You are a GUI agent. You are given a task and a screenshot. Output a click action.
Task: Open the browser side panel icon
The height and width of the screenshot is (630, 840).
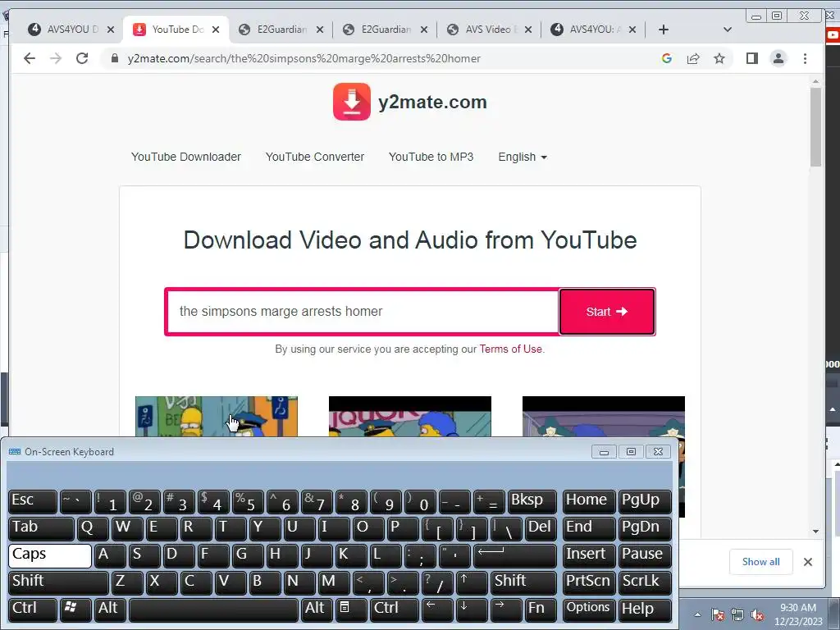752,58
